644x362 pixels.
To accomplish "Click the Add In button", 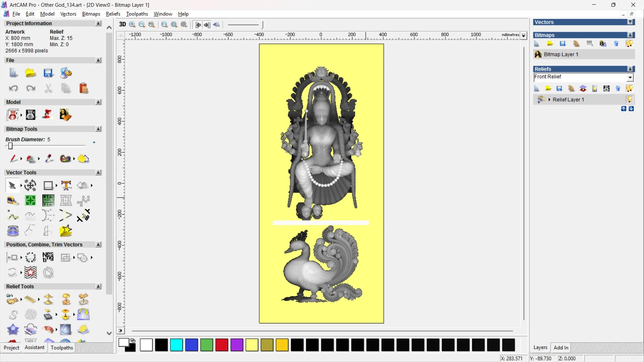I will click(x=561, y=348).
